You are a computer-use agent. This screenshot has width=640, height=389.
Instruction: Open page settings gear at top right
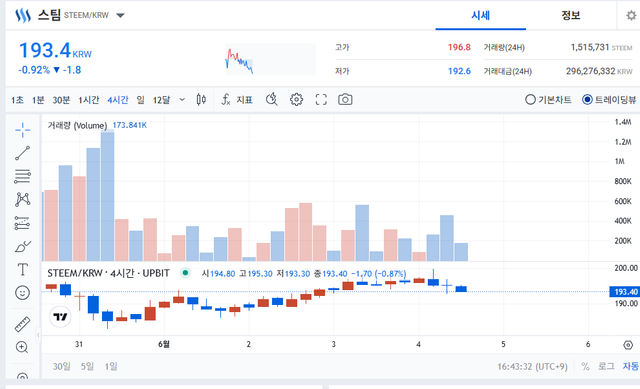point(631,16)
